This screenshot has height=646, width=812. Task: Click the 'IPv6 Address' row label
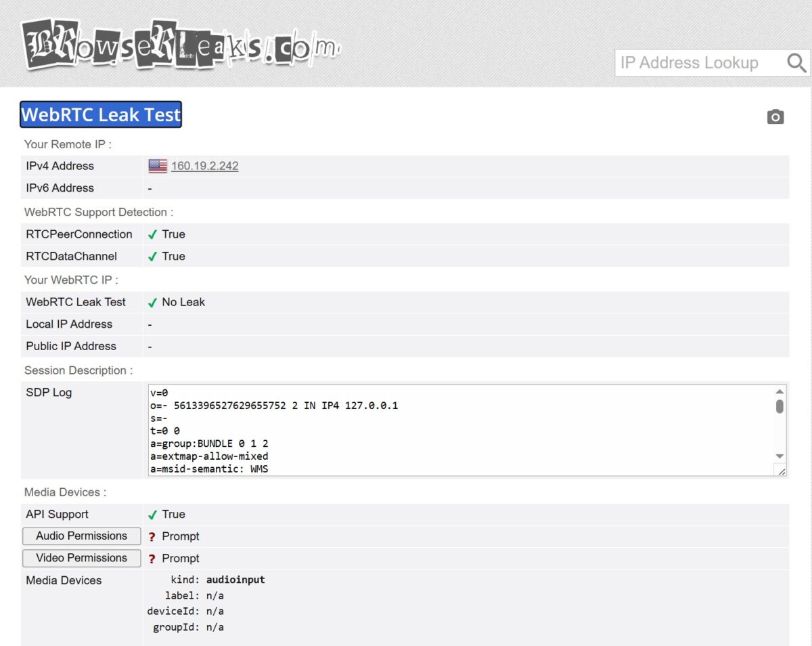(60, 188)
